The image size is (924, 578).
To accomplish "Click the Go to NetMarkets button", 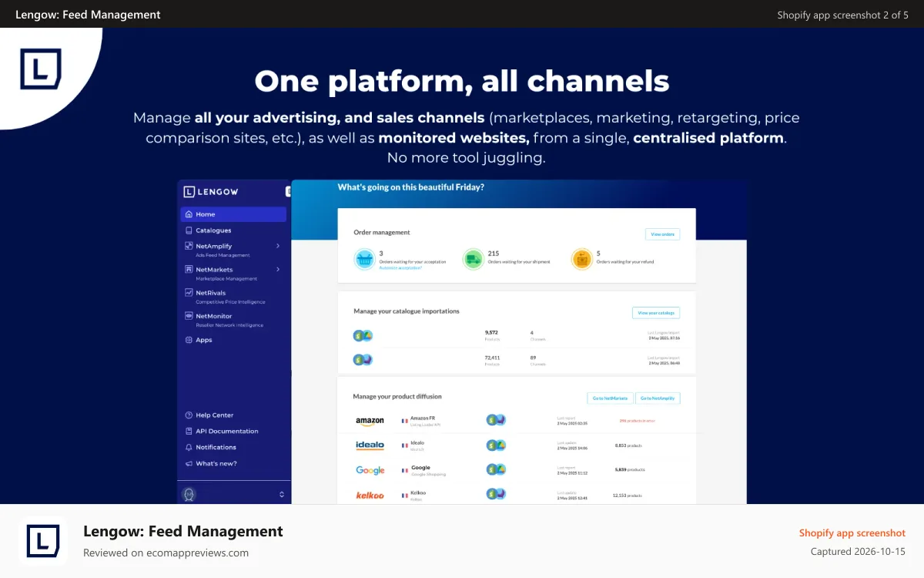I will [x=610, y=398].
